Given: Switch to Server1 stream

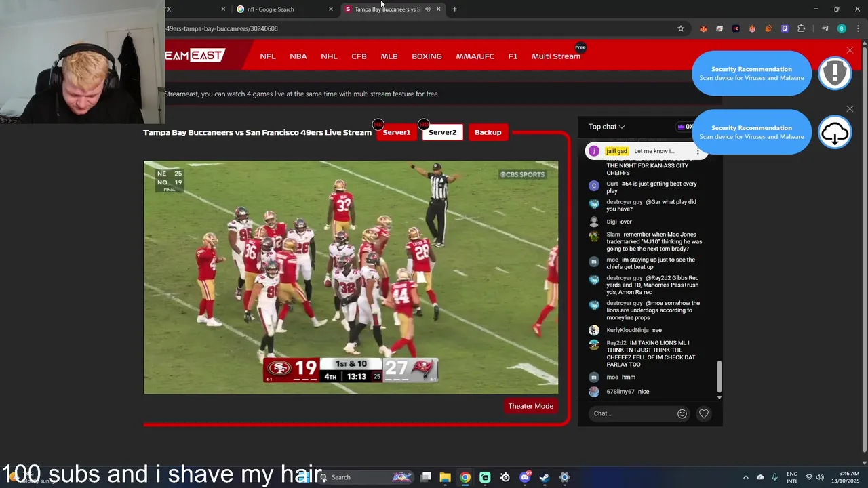Looking at the screenshot, I should point(396,132).
